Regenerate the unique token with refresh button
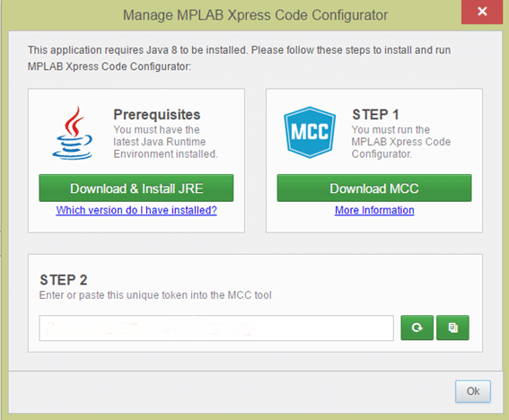The image size is (509, 420). pyautogui.click(x=417, y=328)
